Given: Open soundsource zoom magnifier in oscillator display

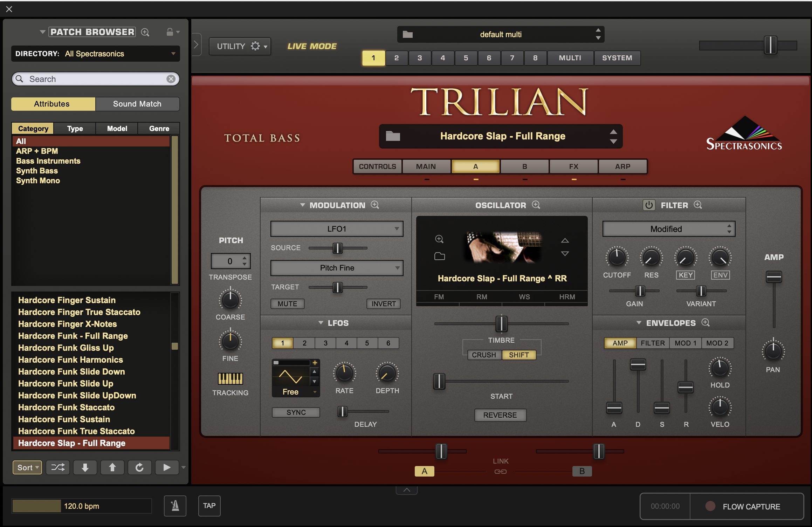Looking at the screenshot, I should 439,239.
